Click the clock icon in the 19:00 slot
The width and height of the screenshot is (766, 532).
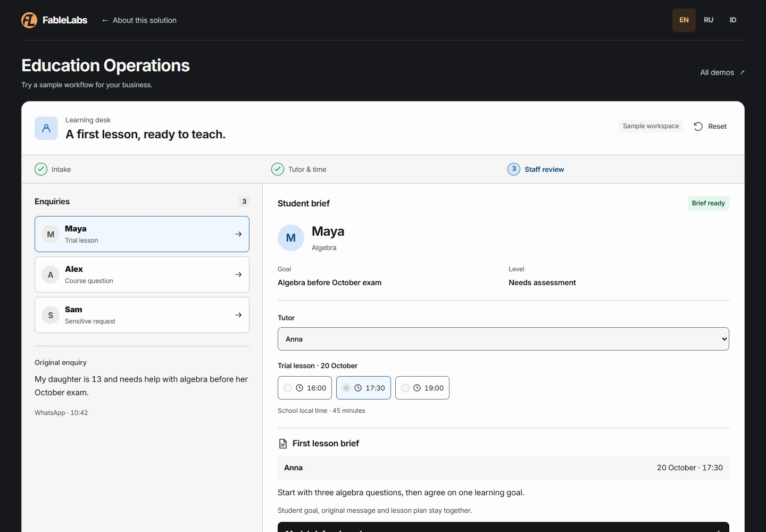click(417, 388)
